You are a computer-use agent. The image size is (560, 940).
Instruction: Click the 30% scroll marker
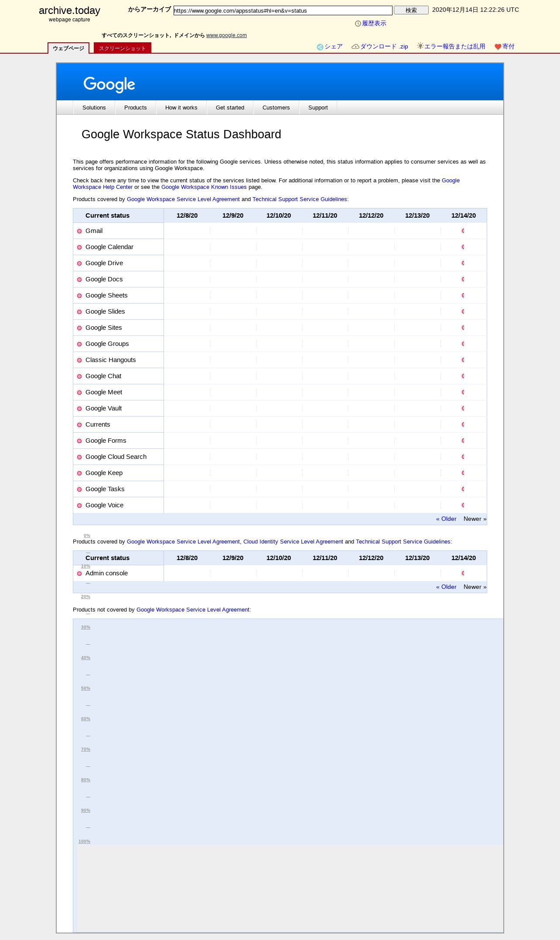pos(85,627)
